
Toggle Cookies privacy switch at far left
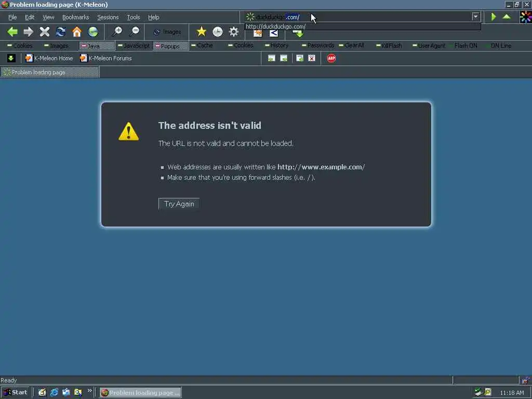(x=20, y=46)
